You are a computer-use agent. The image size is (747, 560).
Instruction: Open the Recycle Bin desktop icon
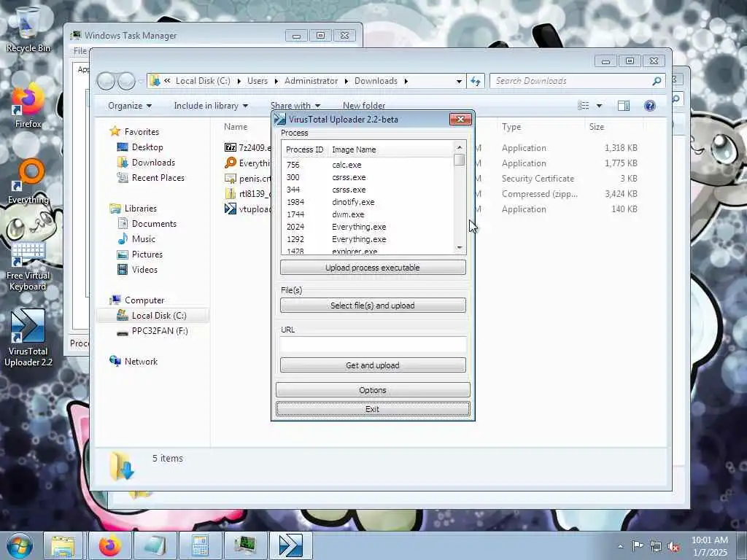coord(28,28)
